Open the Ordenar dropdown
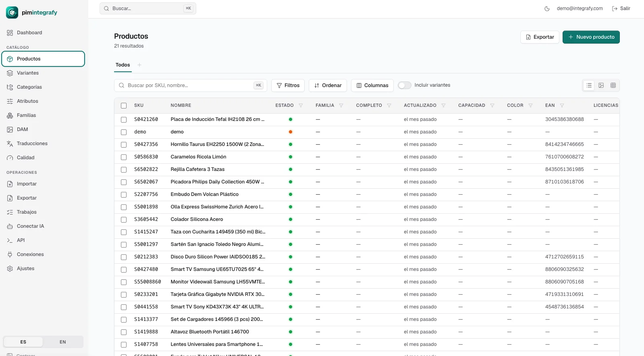Screen dimensions: 644x356 click(328, 85)
